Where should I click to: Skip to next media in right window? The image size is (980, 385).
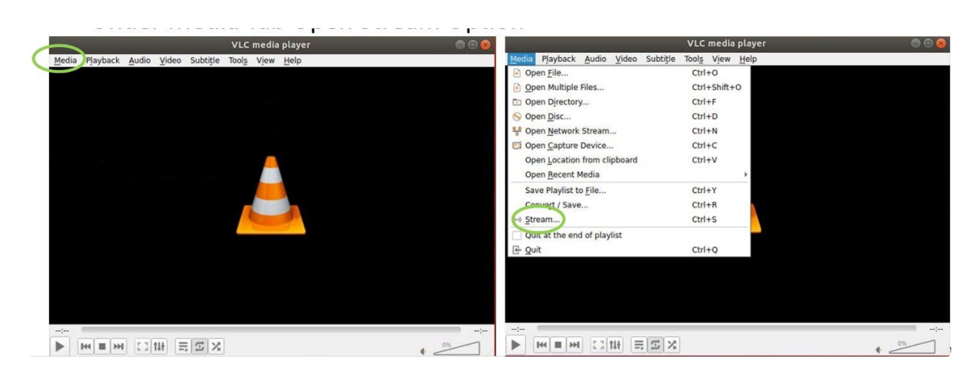574,345
